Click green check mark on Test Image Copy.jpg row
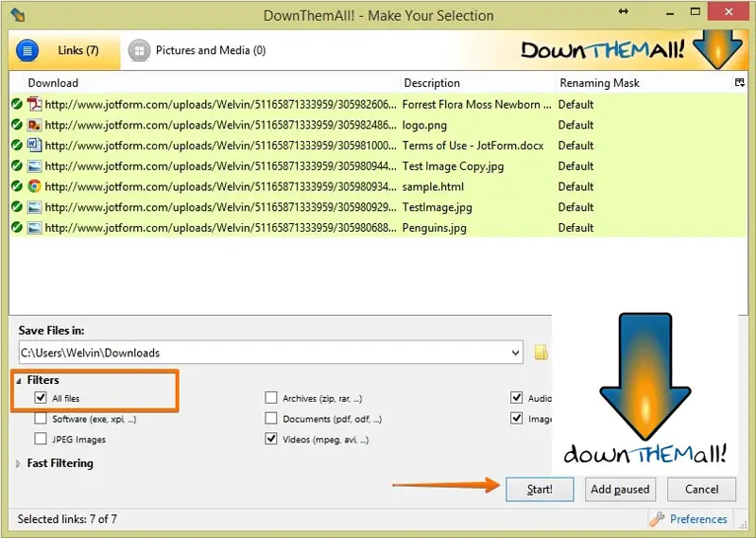The width and height of the screenshot is (756, 538). pyautogui.click(x=17, y=166)
